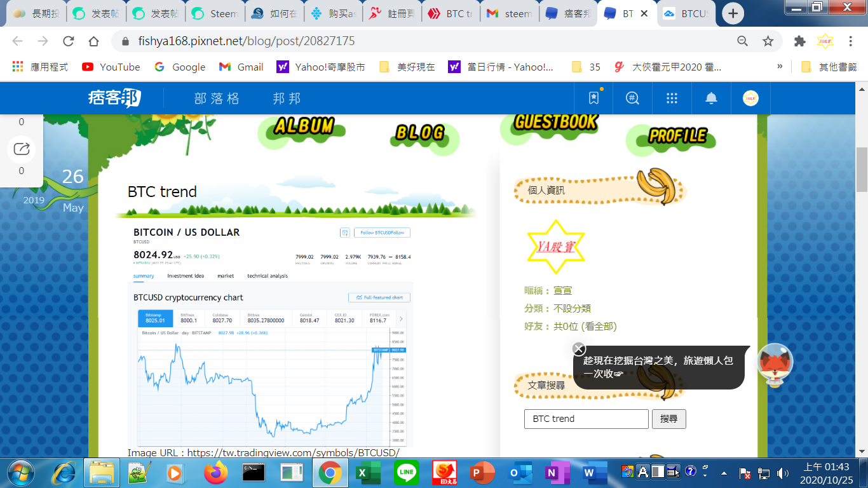Switch to the BTCUS browser tab
This screenshot has width=868, height=488.
point(685,13)
